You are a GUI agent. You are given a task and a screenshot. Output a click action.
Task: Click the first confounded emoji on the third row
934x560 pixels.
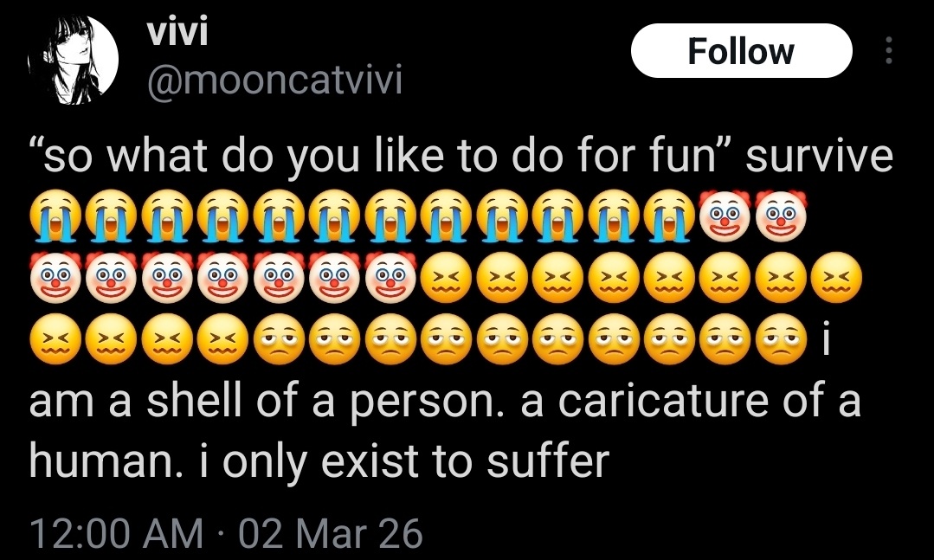point(56,339)
